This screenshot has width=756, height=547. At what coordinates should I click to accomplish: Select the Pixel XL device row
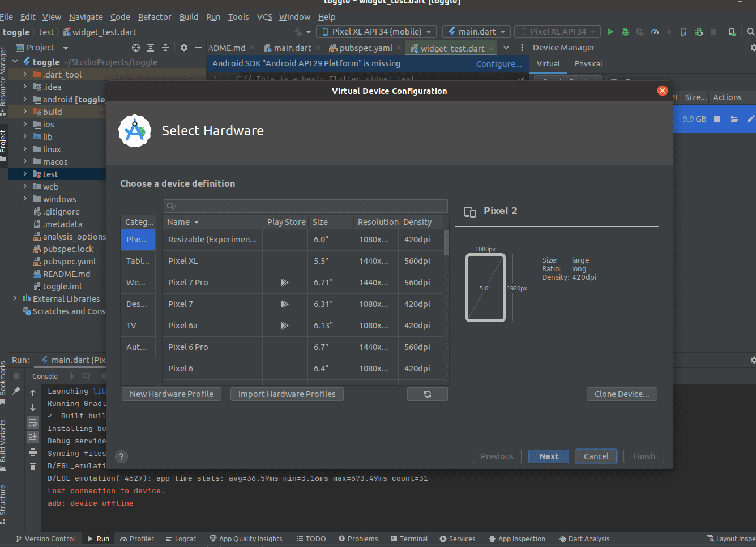tap(303, 261)
